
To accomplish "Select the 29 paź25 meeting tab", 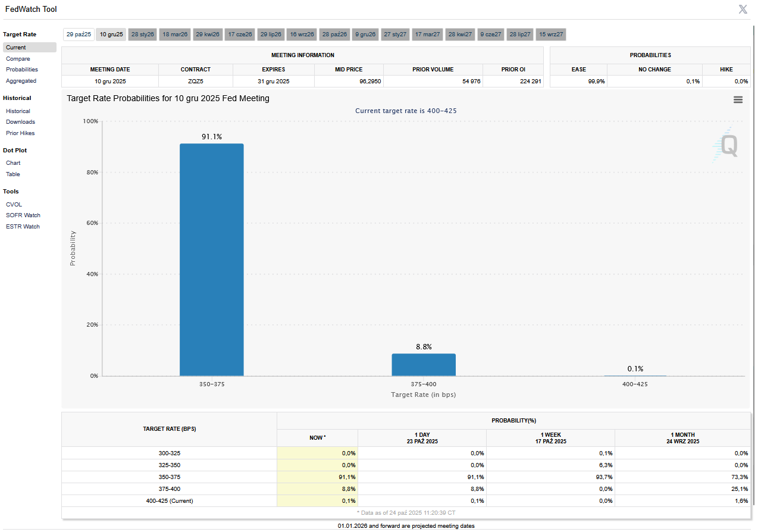I will 79,35.
